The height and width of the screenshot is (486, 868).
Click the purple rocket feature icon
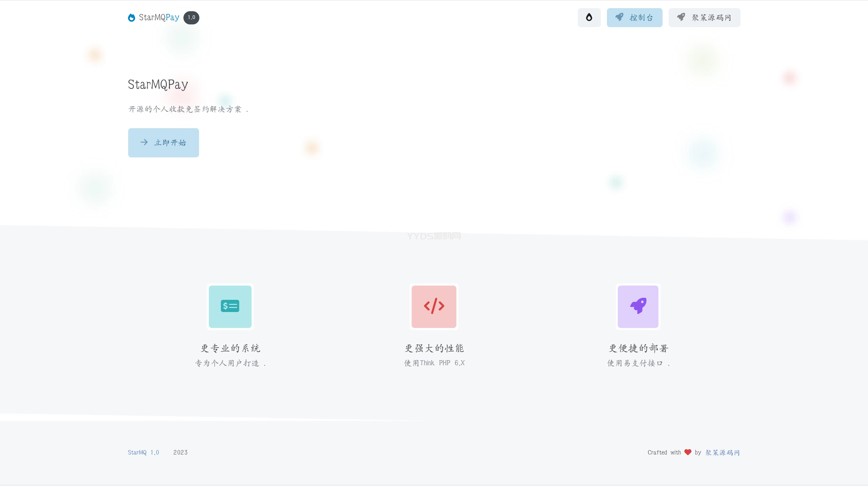638,306
